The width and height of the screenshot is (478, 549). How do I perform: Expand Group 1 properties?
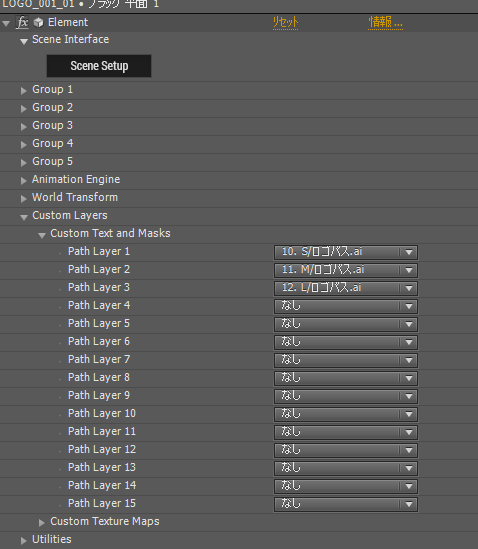point(23,91)
